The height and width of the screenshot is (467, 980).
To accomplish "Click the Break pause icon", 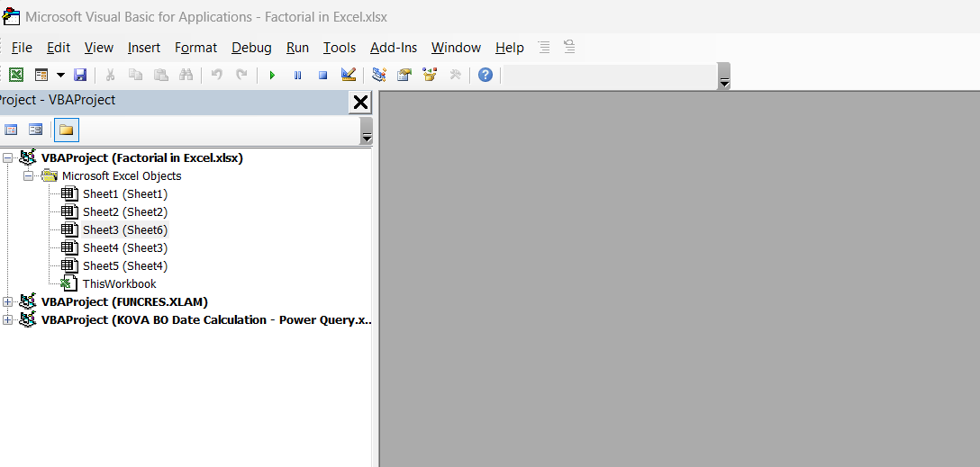I will [297, 76].
